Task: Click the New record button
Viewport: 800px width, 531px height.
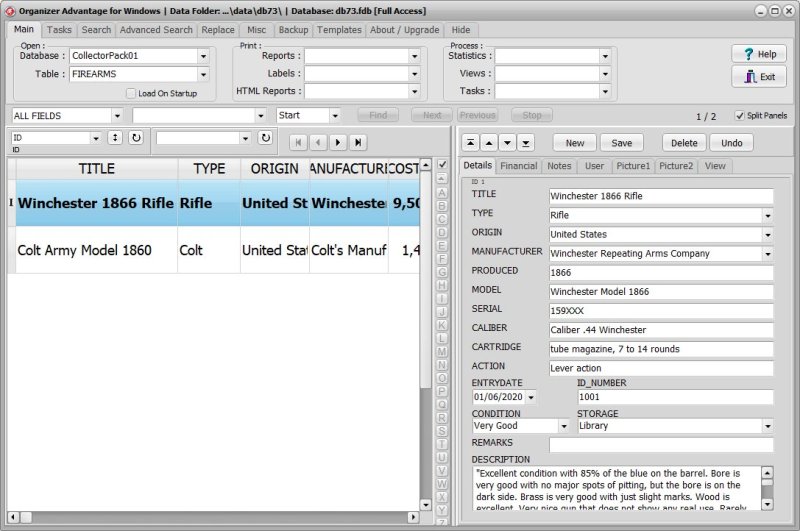Action: (574, 143)
